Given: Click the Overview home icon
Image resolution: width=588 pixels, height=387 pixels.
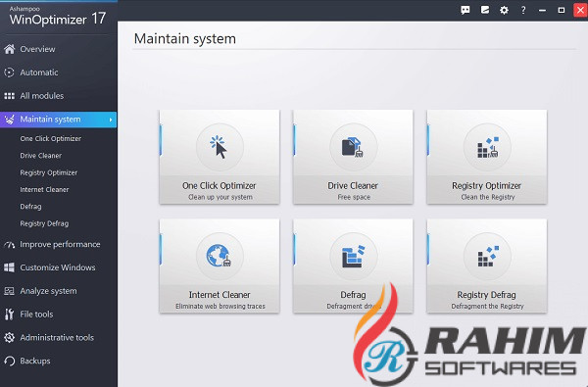Looking at the screenshot, I should point(10,49).
